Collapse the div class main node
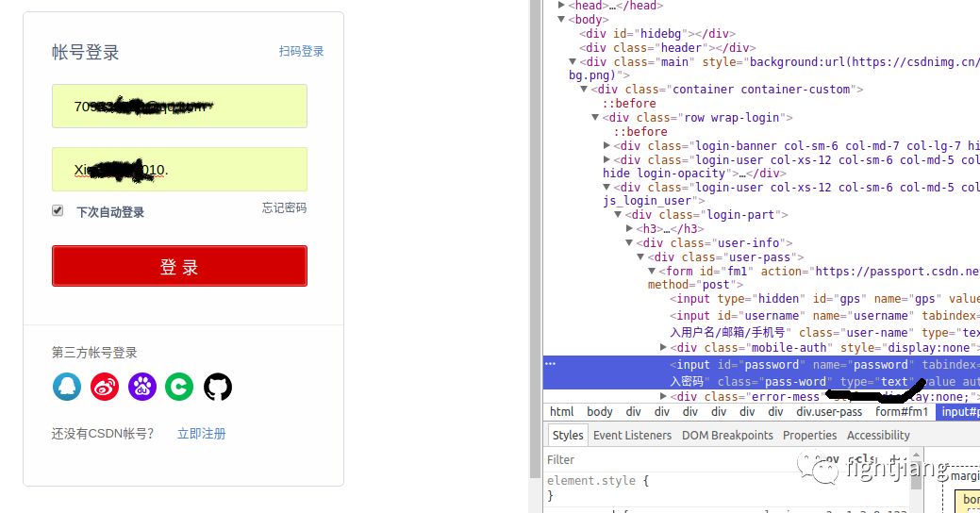 click(573, 62)
